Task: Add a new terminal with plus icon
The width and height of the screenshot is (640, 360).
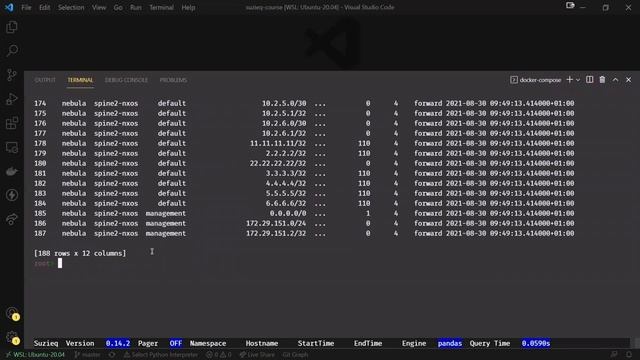Action: point(569,80)
